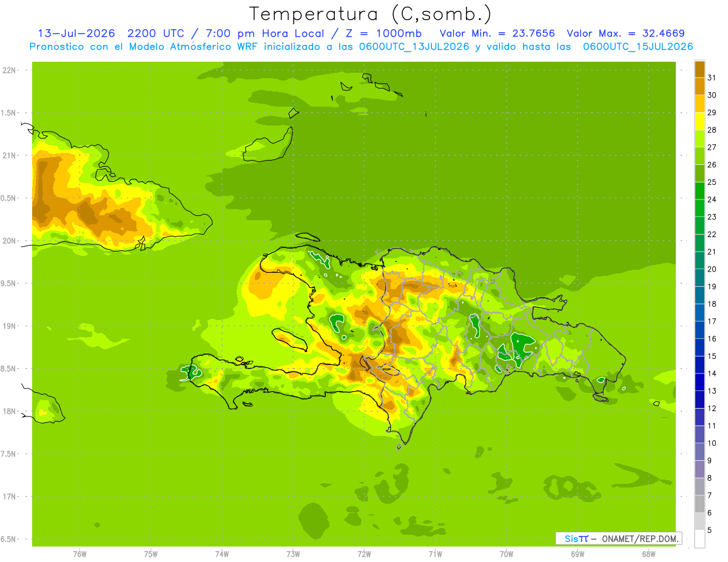This screenshot has width=728, height=562.
Task: Click the "ONAMET/REP.DOM." credit label
Action: tap(639, 538)
